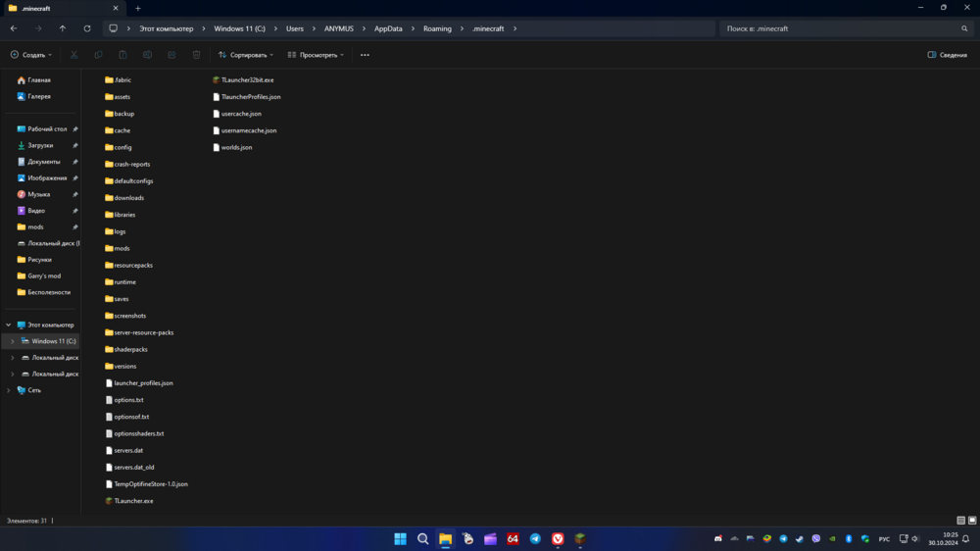Click chevron after AppData in address bar
Viewport: 980px width, 551px height.
click(413, 28)
